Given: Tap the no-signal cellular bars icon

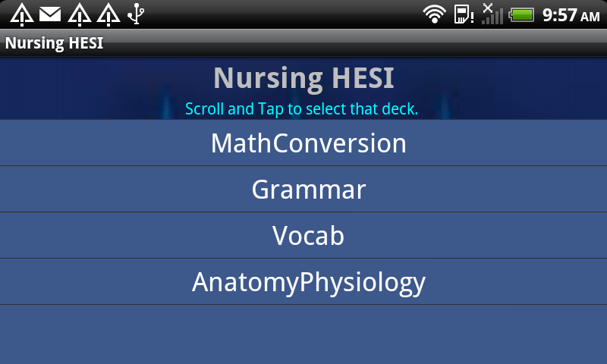Looking at the screenshot, I should coord(491,14).
